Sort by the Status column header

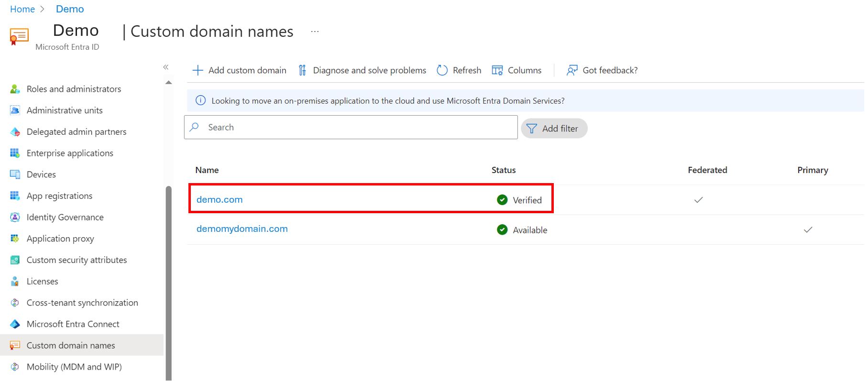(x=504, y=170)
